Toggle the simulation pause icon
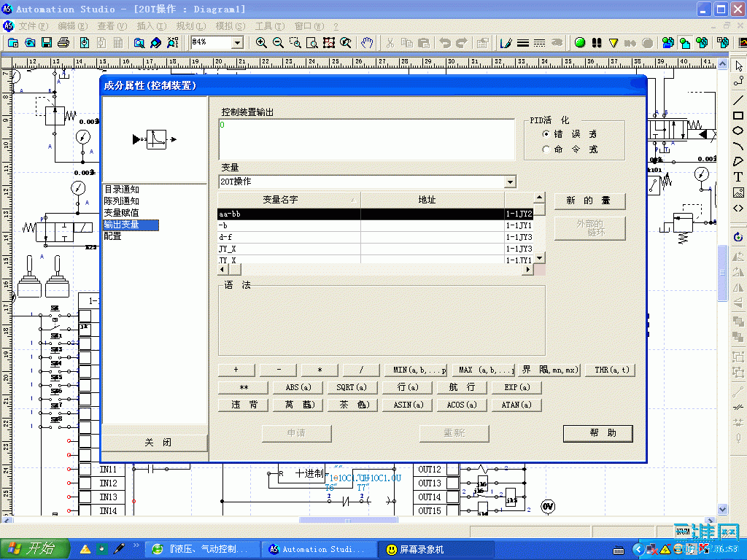747x560 pixels. (x=597, y=42)
